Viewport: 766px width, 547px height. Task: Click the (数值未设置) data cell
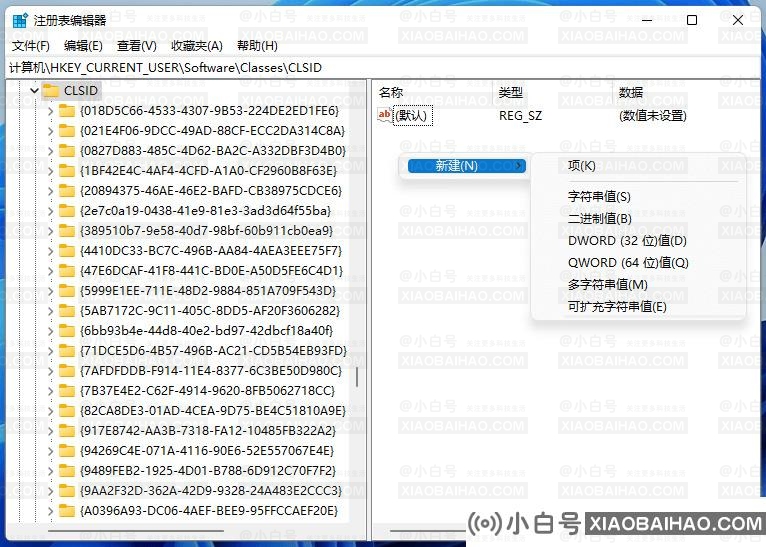(x=653, y=116)
